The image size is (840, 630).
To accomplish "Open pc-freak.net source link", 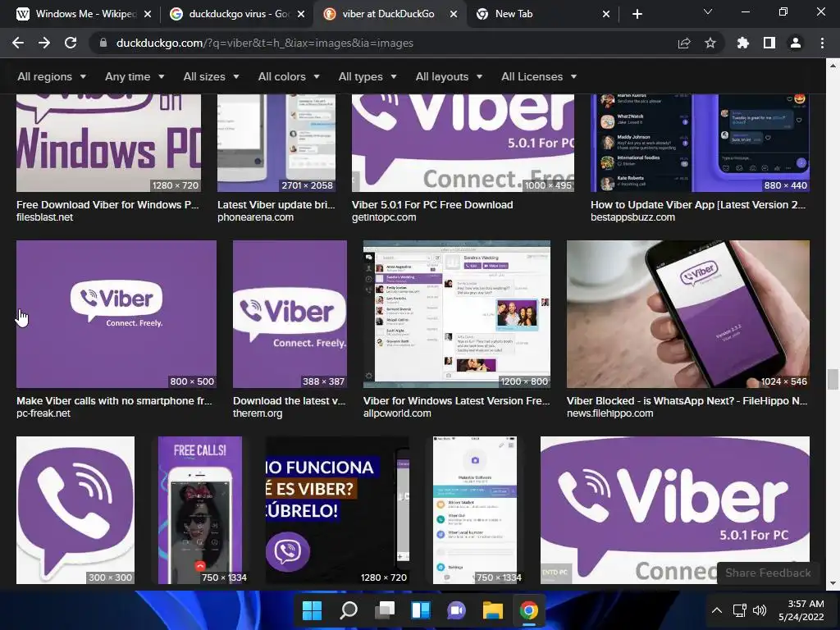I will pos(43,413).
